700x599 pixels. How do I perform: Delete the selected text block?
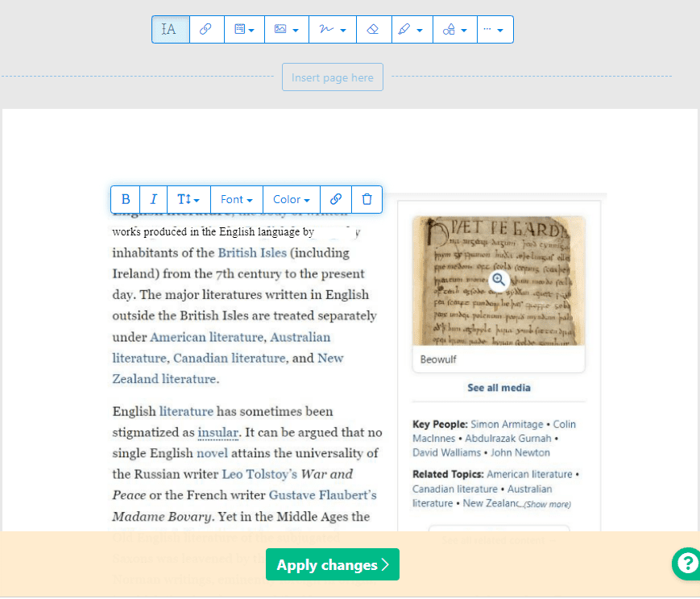tap(367, 199)
